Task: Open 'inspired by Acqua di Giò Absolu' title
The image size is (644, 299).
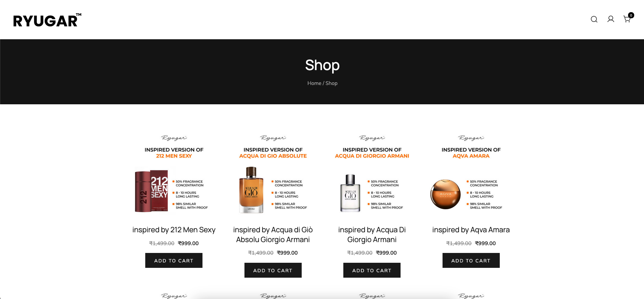Action: [x=273, y=235]
